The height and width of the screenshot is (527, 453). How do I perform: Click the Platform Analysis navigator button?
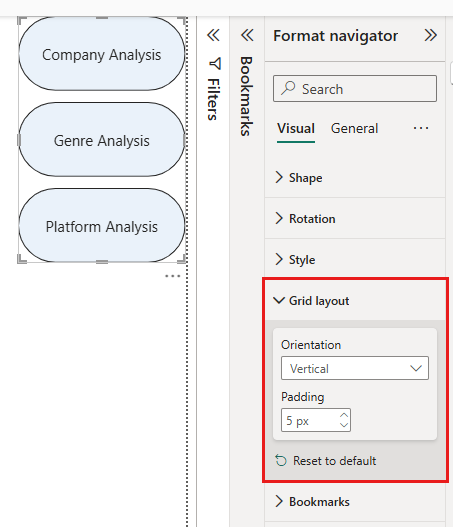[101, 226]
